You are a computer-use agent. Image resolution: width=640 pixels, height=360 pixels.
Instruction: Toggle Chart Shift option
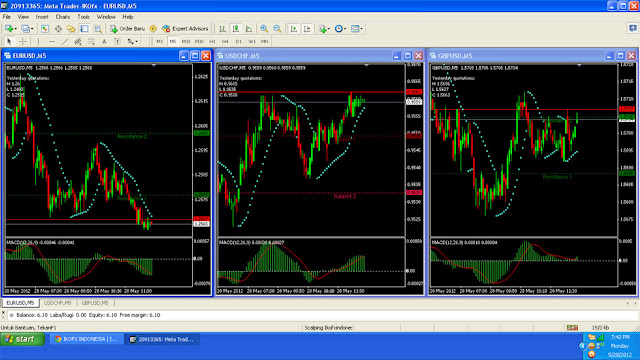click(x=307, y=29)
